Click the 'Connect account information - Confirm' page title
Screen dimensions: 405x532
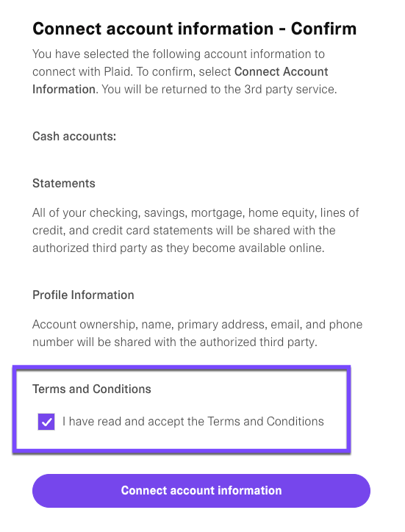tap(195, 29)
